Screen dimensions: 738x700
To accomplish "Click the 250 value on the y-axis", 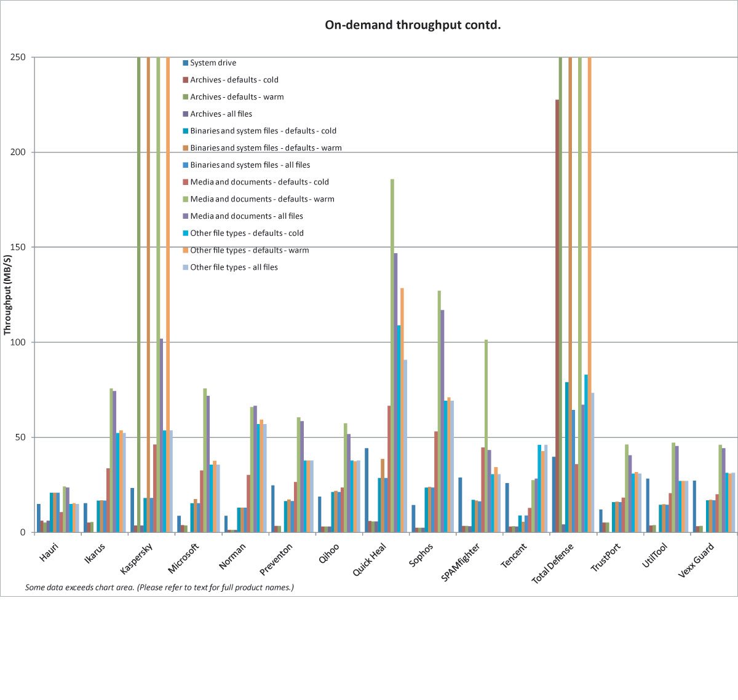I will click(x=18, y=57).
